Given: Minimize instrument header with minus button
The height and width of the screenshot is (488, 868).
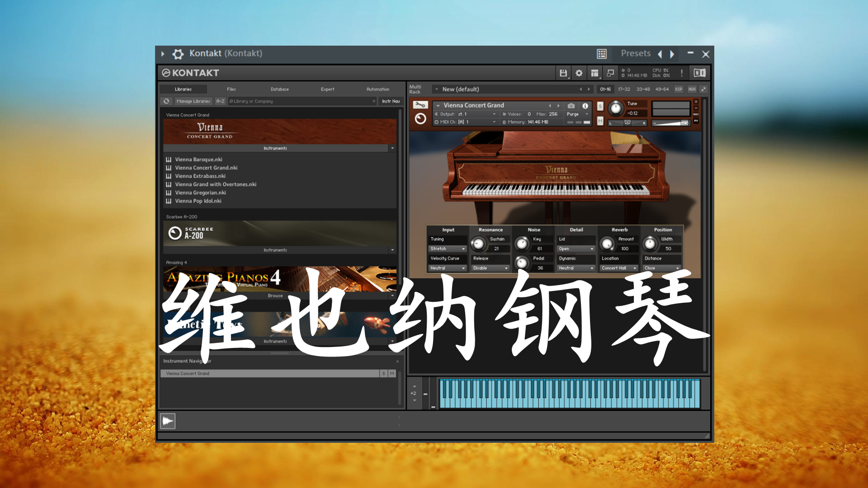Looking at the screenshot, I should click(x=696, y=108).
